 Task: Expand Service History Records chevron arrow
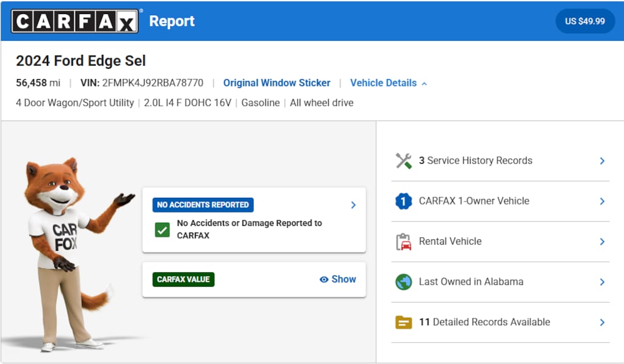pos(602,161)
